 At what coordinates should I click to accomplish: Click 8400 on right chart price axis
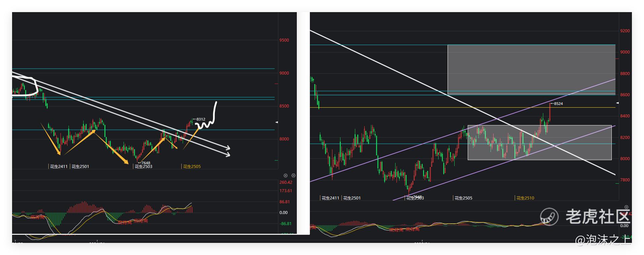coord(625,116)
